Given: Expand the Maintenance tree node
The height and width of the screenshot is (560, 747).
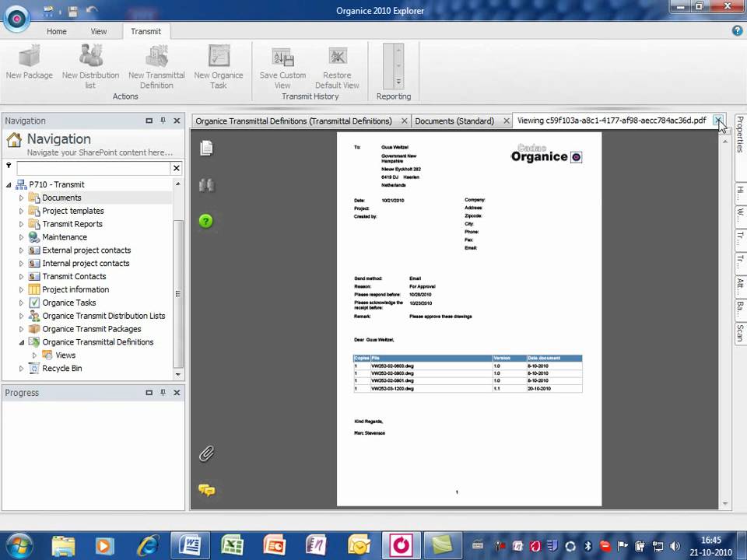Looking at the screenshot, I should click(21, 237).
